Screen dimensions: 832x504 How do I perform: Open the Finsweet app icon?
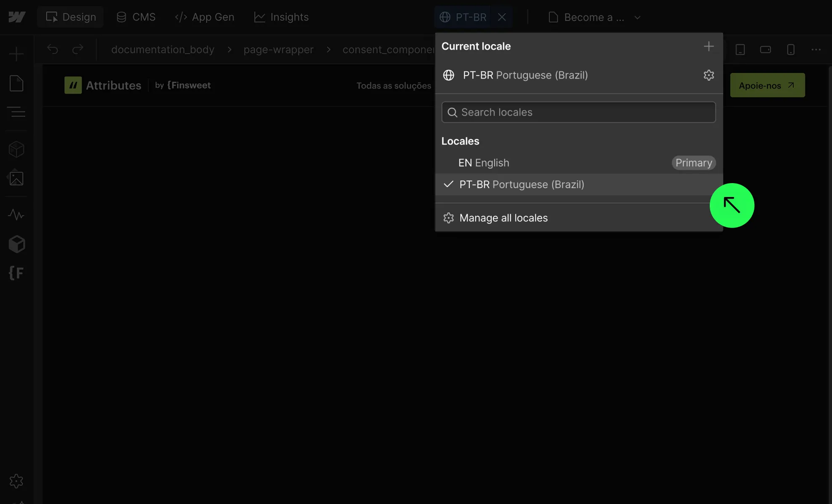click(16, 273)
